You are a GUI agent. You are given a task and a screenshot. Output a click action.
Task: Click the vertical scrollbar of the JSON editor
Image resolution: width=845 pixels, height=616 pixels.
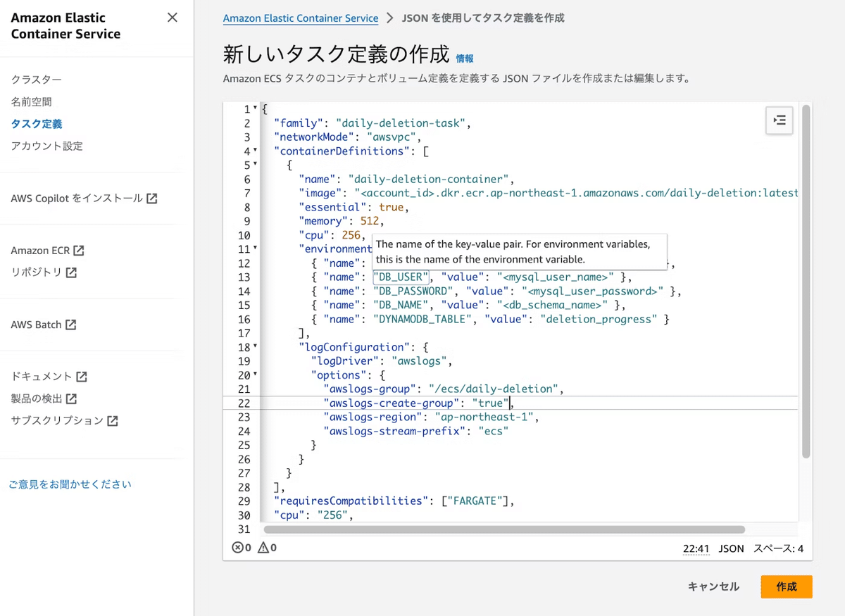[x=806, y=282]
